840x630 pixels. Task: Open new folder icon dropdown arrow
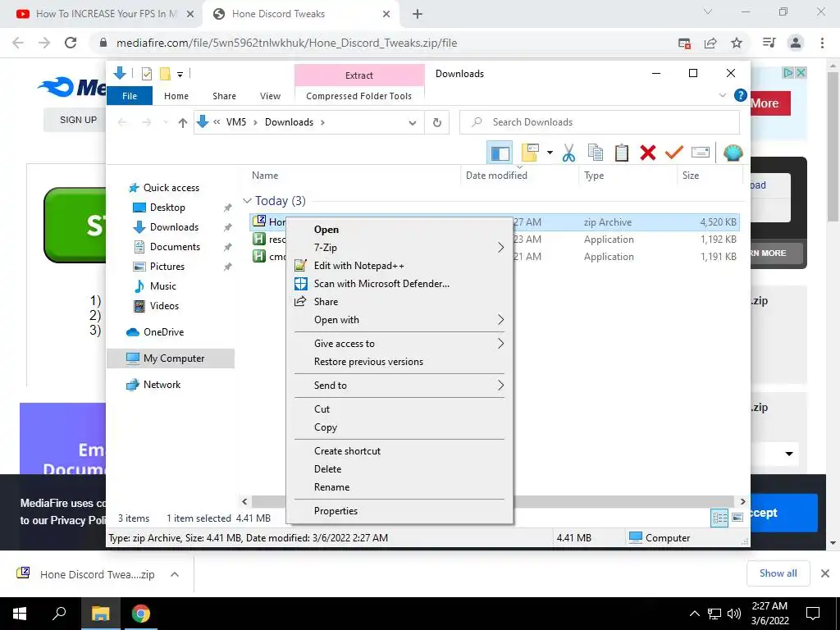(x=550, y=153)
